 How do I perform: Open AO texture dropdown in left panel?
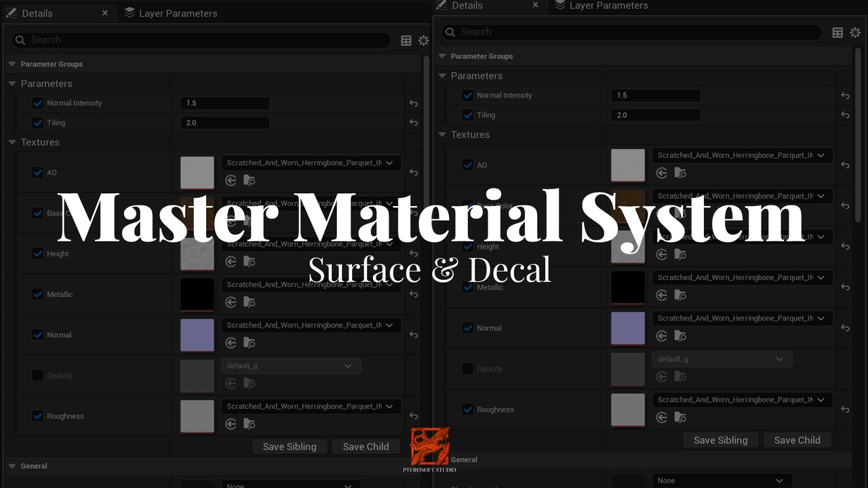pos(311,163)
